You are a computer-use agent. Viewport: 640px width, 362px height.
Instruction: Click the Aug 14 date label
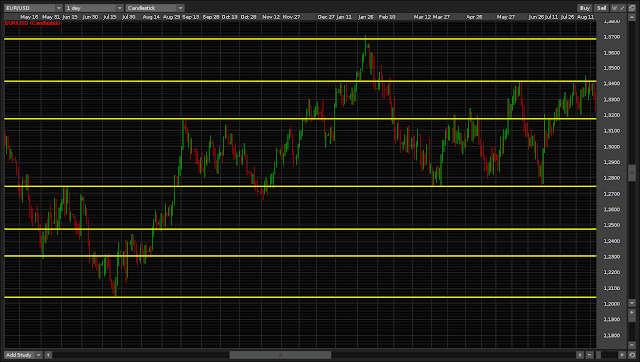coord(151,17)
